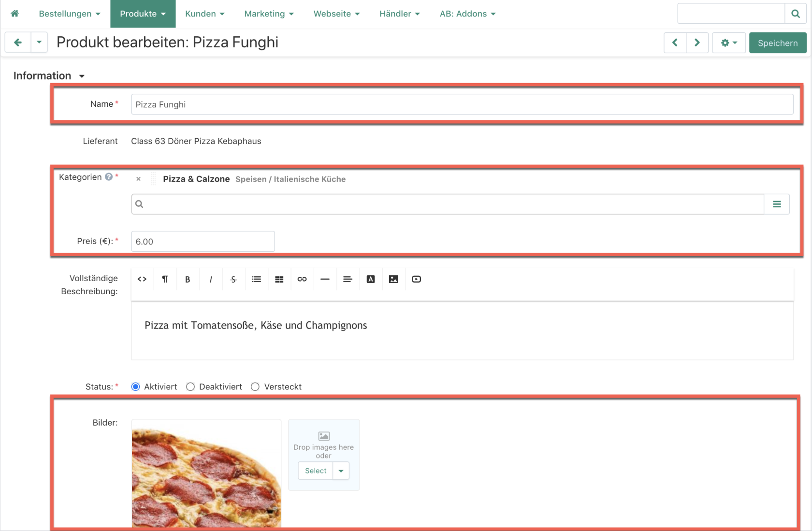This screenshot has width=812, height=531.
Task: Collapse the Information section
Action: [x=49, y=76]
